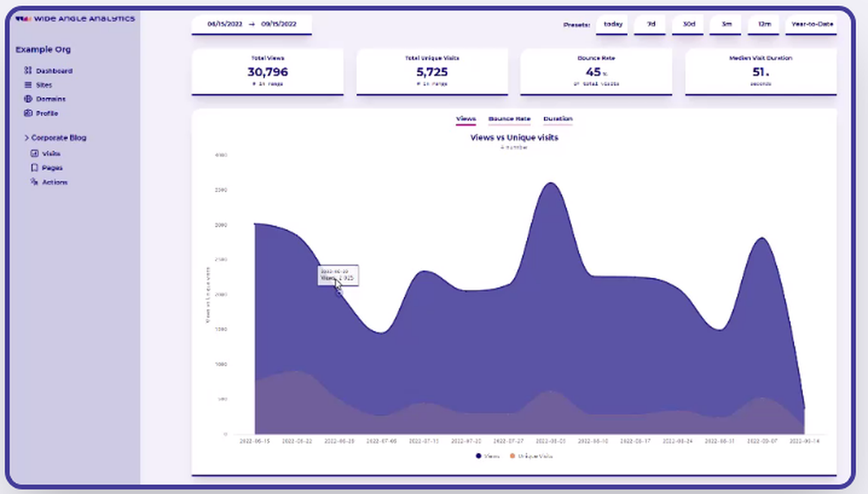Select the Year-to-Date preset
The height and width of the screenshot is (494, 868).
(x=812, y=24)
